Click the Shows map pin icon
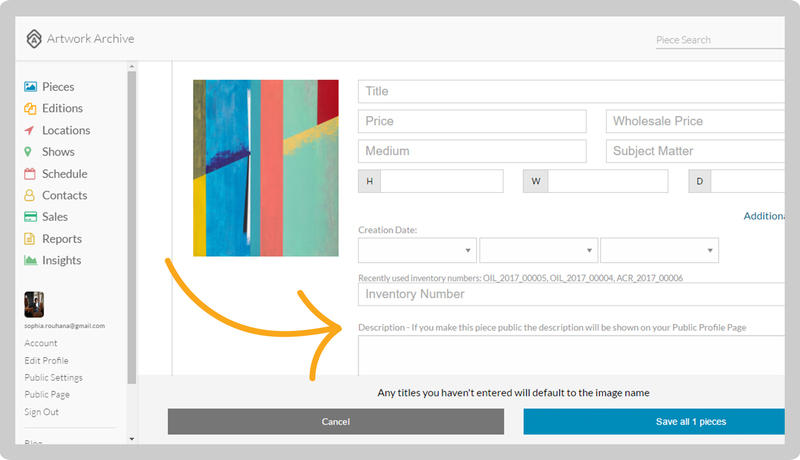800x460 pixels. (28, 152)
